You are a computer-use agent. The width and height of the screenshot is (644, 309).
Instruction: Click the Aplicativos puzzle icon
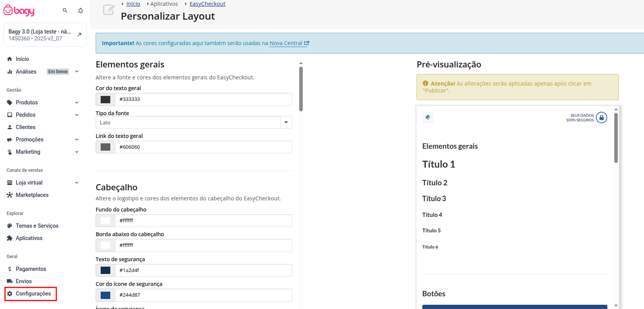point(10,238)
